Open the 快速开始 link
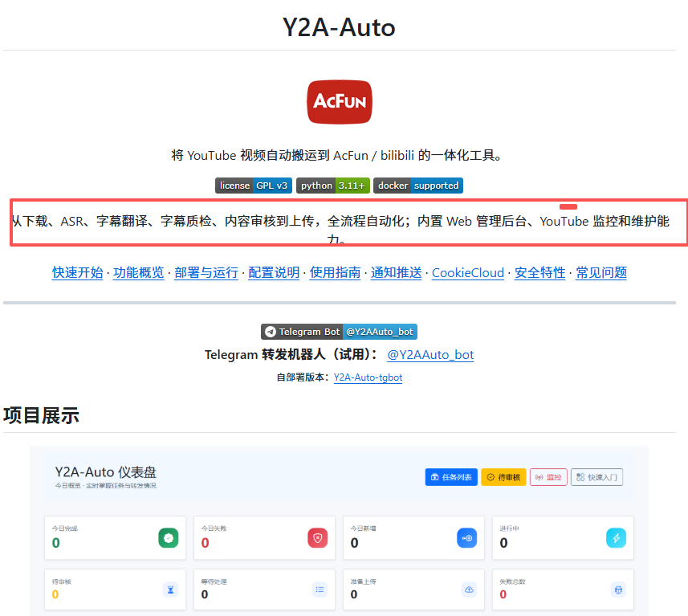This screenshot has height=616, width=688. click(x=77, y=272)
